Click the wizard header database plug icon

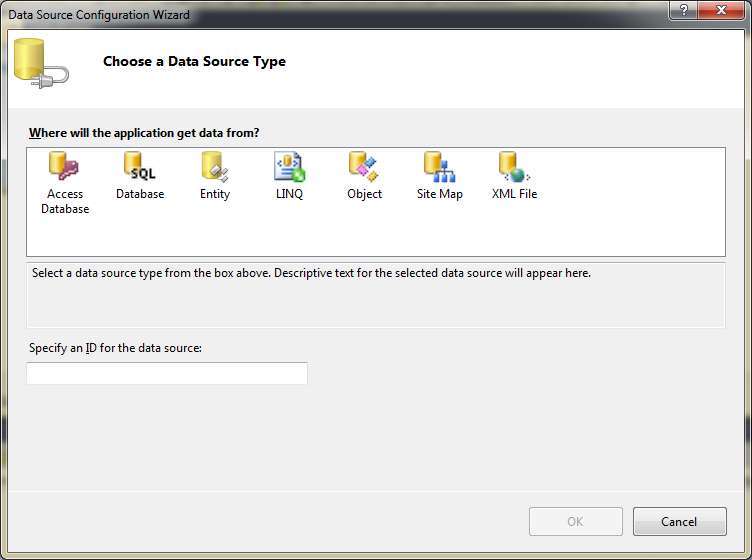[41, 64]
